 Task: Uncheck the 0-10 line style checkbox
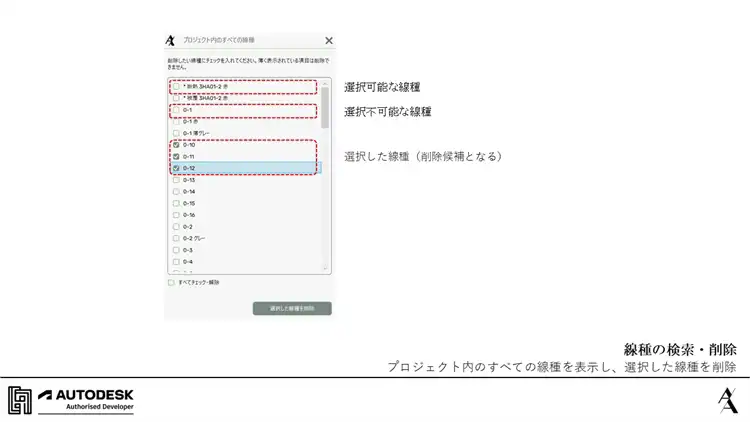click(x=176, y=144)
